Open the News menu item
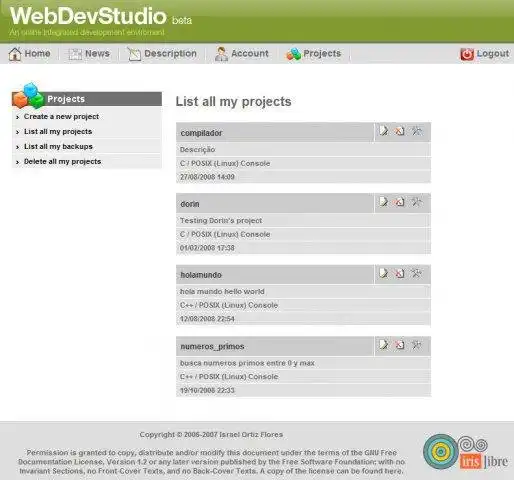 pyautogui.click(x=97, y=53)
